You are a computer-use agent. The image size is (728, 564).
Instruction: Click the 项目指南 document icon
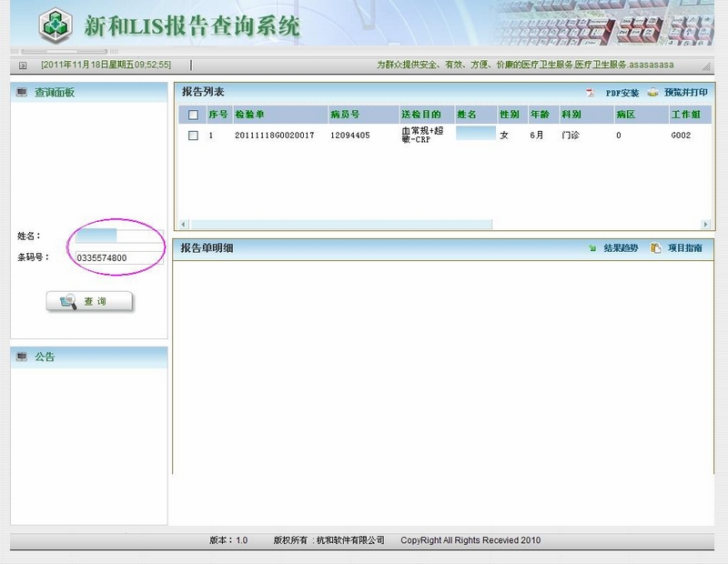[x=656, y=248]
